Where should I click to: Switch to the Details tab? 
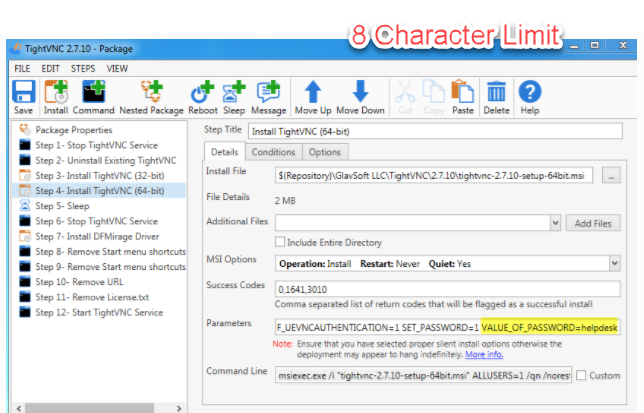pos(224,152)
